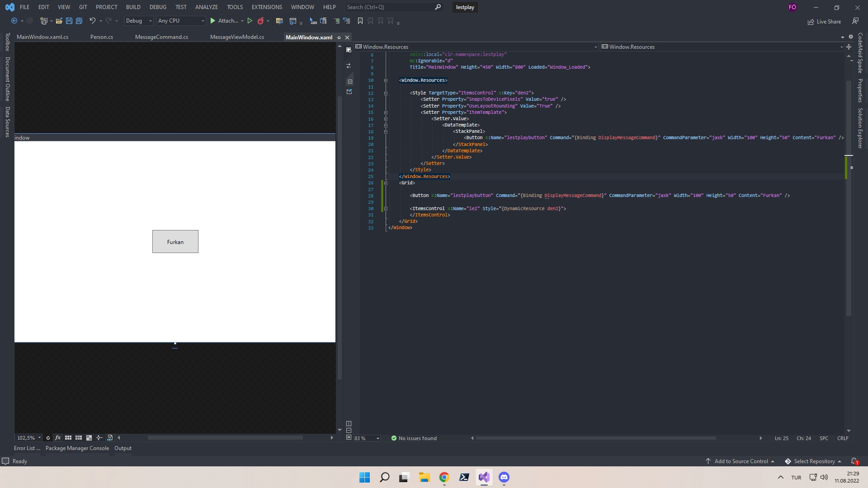
Task: Click the Find in Files folder icon
Action: (x=279, y=21)
